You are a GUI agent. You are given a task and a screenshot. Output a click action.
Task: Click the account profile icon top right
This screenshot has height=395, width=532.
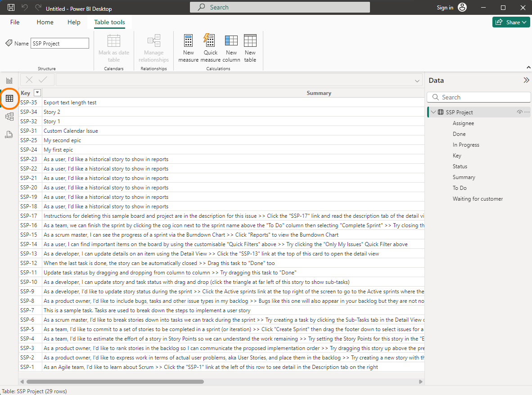(463, 7)
